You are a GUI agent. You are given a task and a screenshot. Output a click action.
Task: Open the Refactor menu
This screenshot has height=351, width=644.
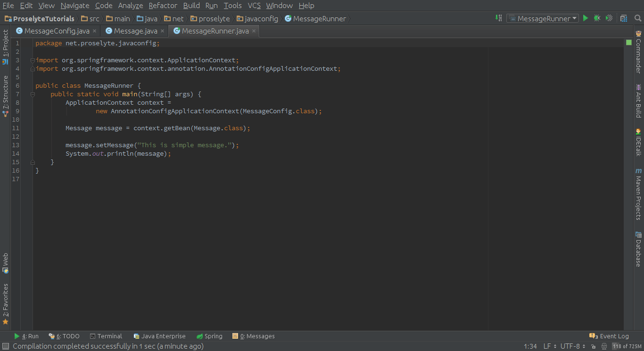click(163, 6)
